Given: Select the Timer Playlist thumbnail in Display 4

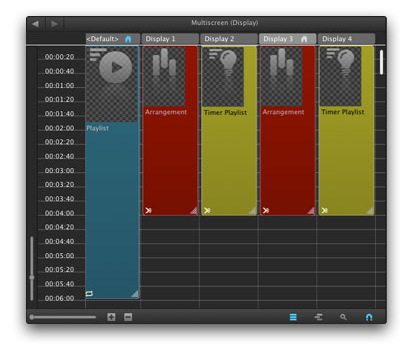Looking at the screenshot, I should click(340, 76).
